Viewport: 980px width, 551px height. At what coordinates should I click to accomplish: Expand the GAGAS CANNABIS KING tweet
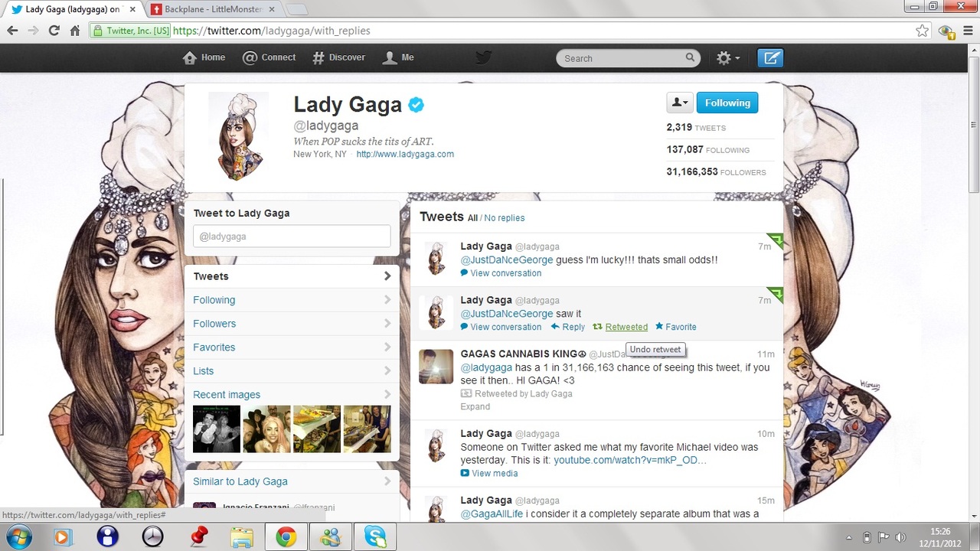475,406
